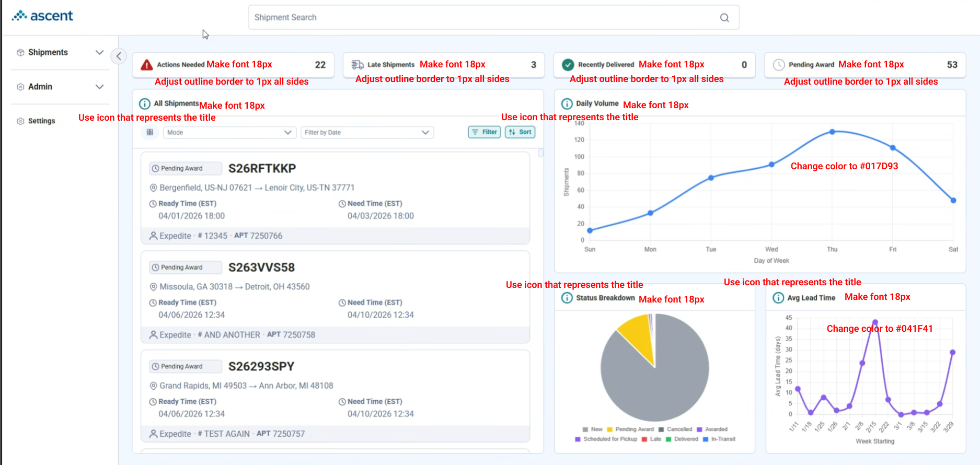Click the Avg Lead Time info icon
Image resolution: width=980 pixels, height=465 pixels.
778,298
